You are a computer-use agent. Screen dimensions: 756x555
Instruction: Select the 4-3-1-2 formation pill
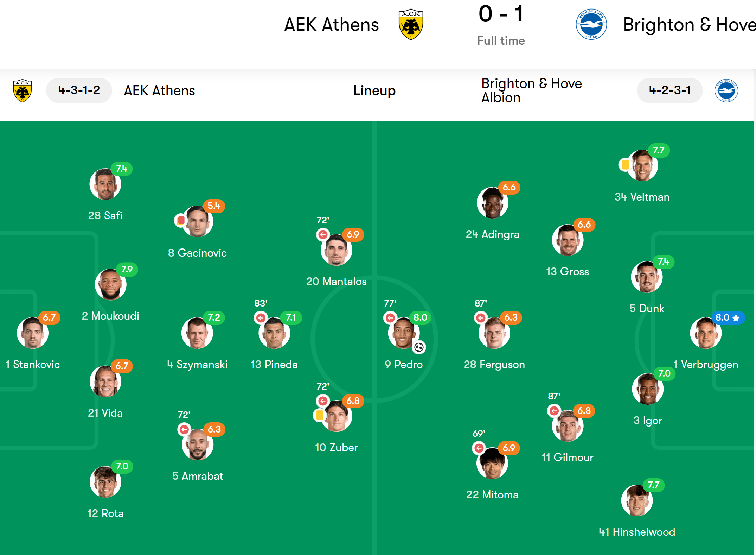79,90
